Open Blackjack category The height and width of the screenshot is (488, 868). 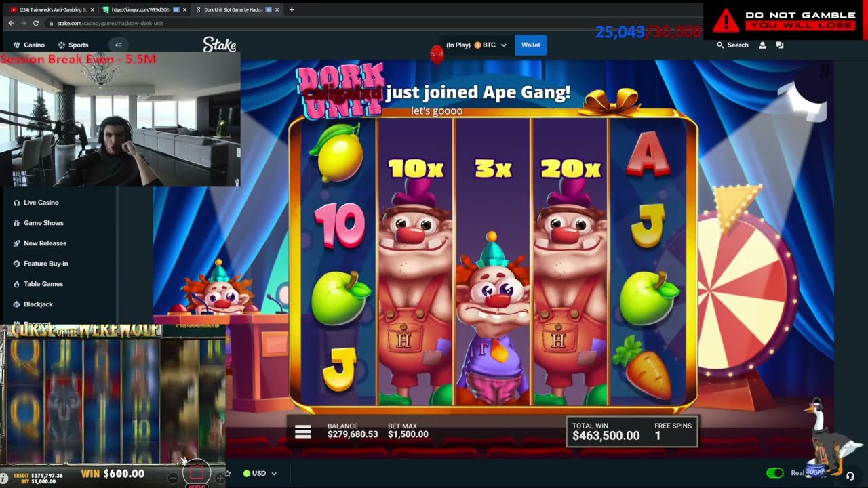[x=38, y=304]
